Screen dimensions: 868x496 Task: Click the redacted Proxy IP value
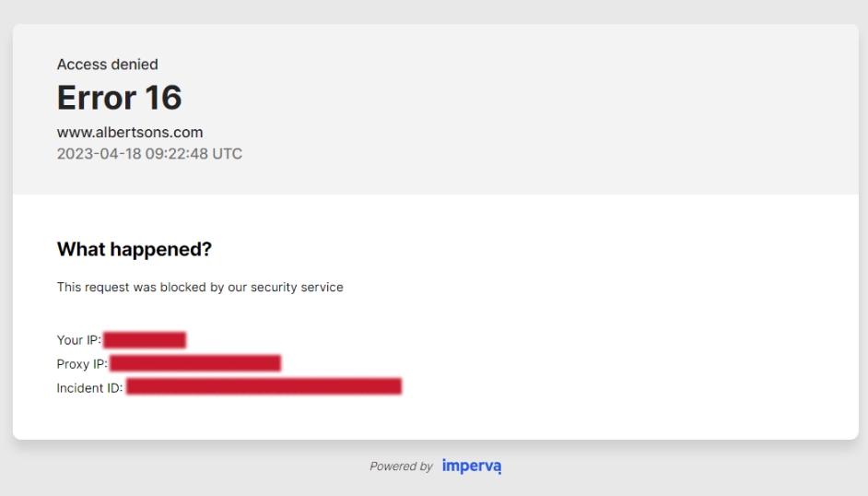click(195, 363)
